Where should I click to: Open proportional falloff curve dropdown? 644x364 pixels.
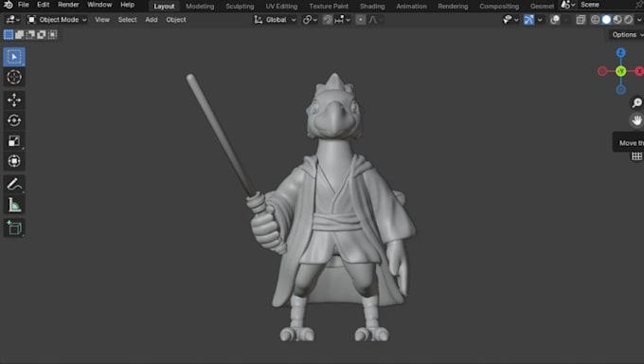pyautogui.click(x=375, y=20)
